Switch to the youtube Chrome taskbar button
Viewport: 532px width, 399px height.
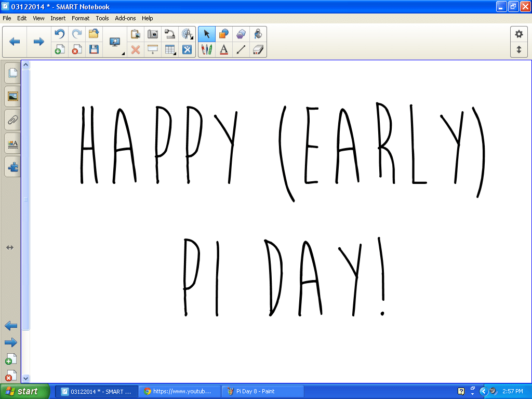point(179,392)
